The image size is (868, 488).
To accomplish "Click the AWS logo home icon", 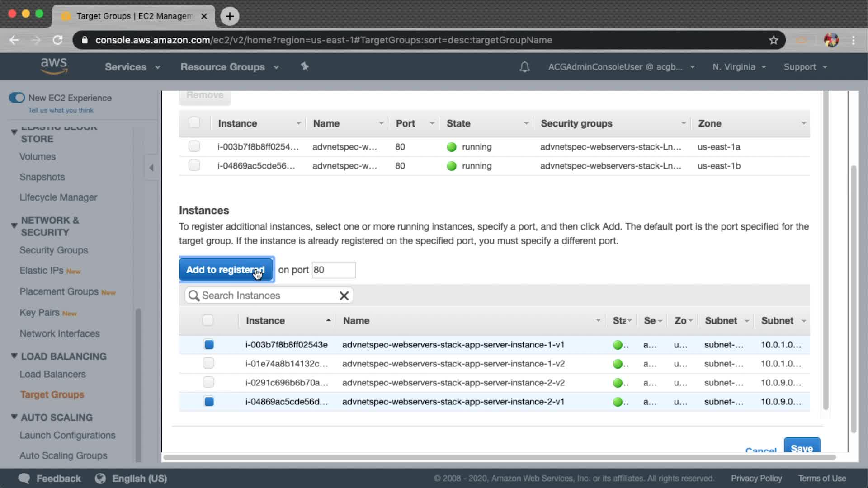I will coord(54,66).
